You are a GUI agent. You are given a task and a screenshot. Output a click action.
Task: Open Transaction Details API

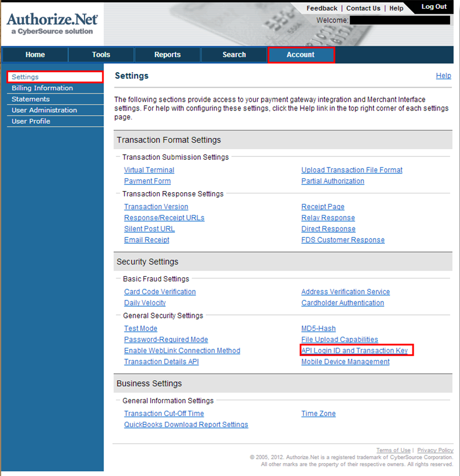pyautogui.click(x=162, y=361)
